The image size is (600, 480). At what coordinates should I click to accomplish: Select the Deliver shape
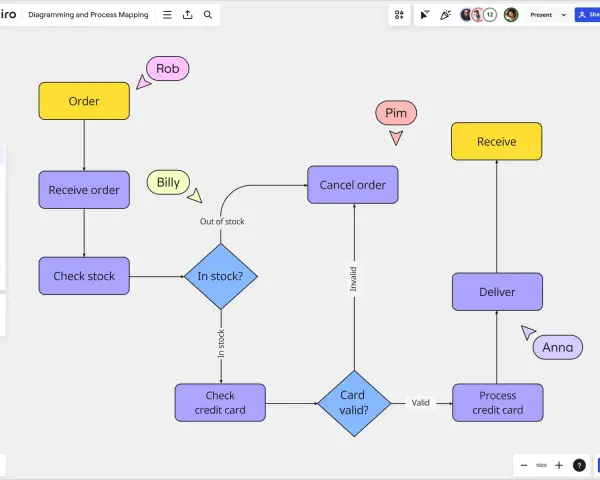point(497,292)
